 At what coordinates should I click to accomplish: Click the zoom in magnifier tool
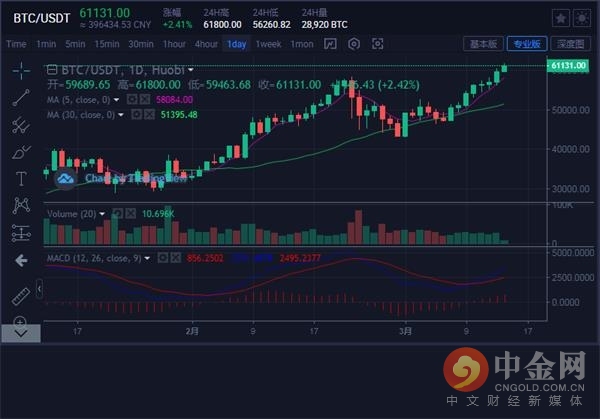tap(20, 320)
